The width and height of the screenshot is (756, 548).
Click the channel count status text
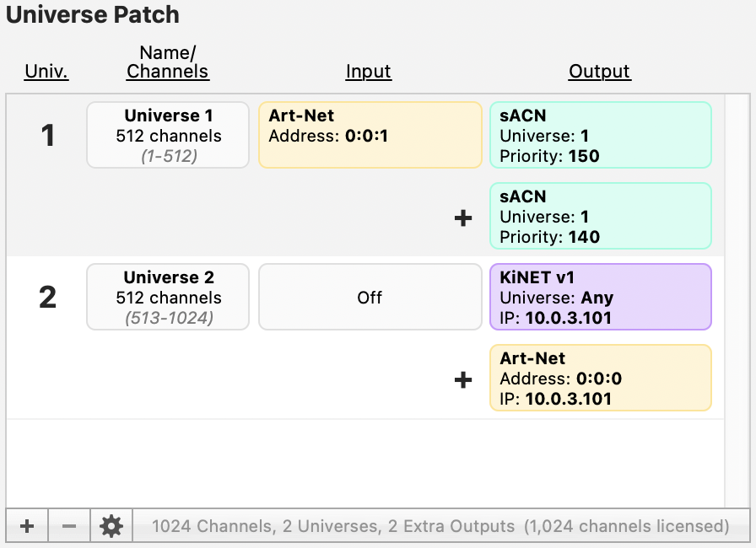point(440,527)
